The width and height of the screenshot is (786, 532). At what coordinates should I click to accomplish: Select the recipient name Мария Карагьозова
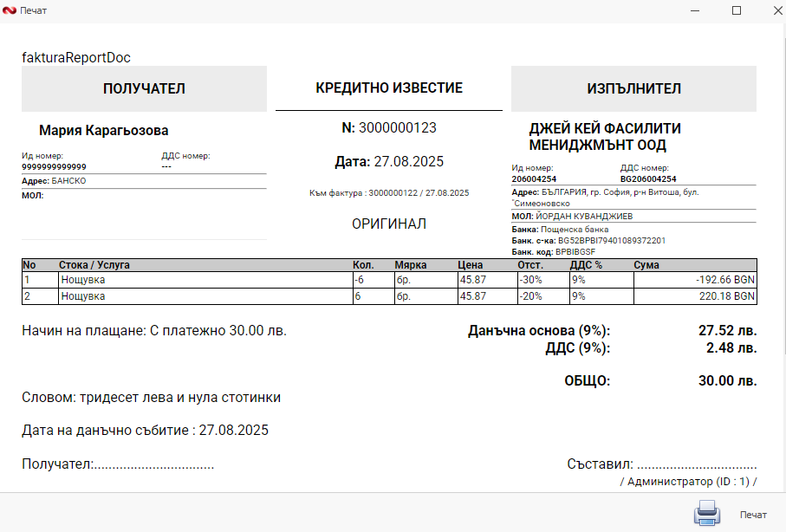(x=106, y=130)
